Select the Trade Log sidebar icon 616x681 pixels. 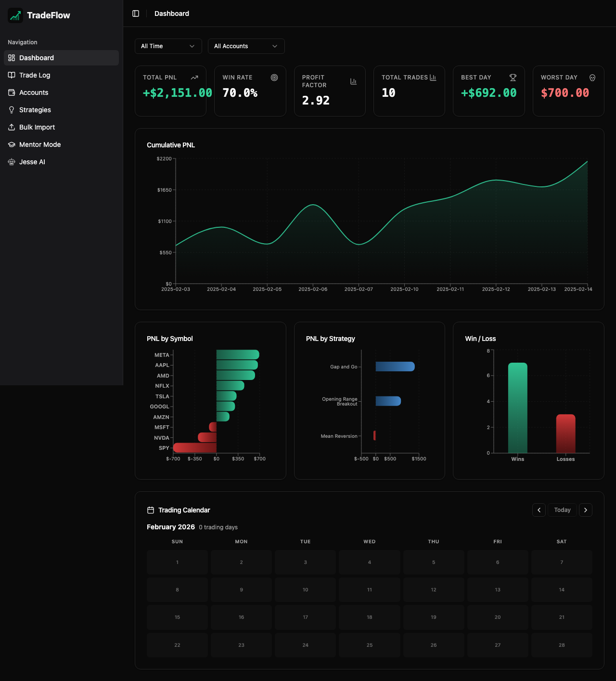[12, 75]
